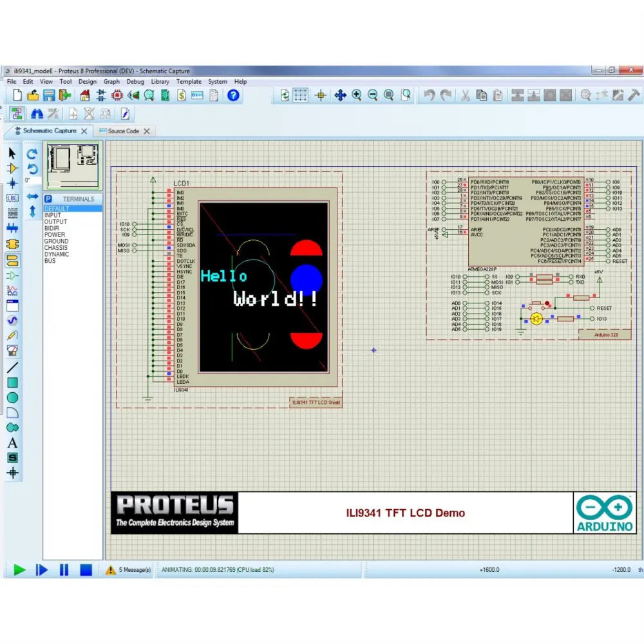
Task: Select the Wire Label mode tool
Action: pos(12,198)
